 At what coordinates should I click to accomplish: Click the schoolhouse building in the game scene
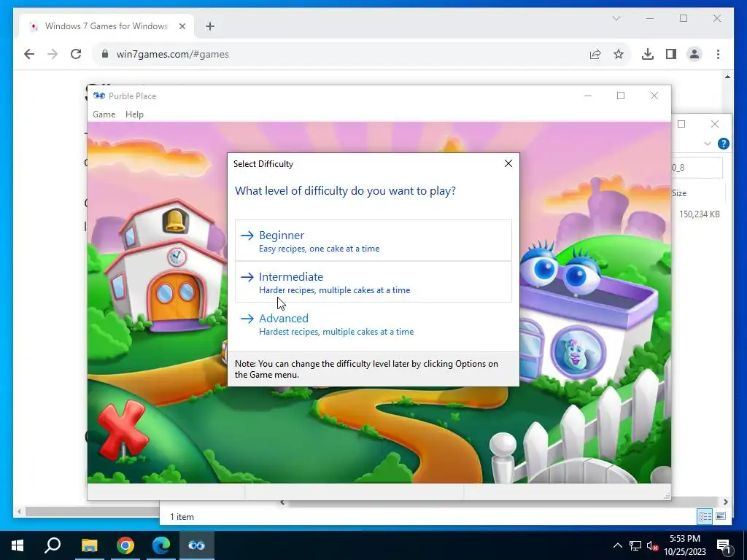(166, 267)
